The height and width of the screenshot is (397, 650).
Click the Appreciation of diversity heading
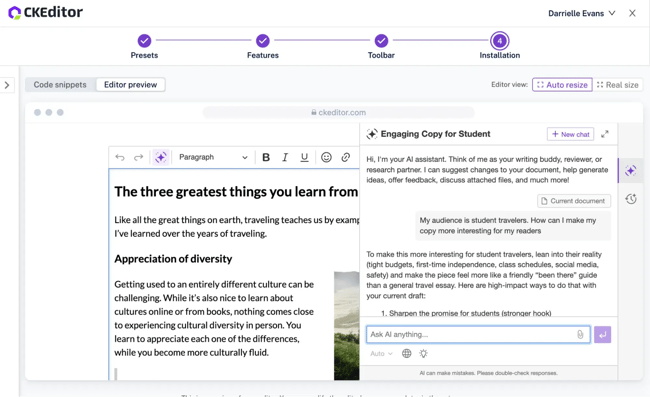(173, 259)
